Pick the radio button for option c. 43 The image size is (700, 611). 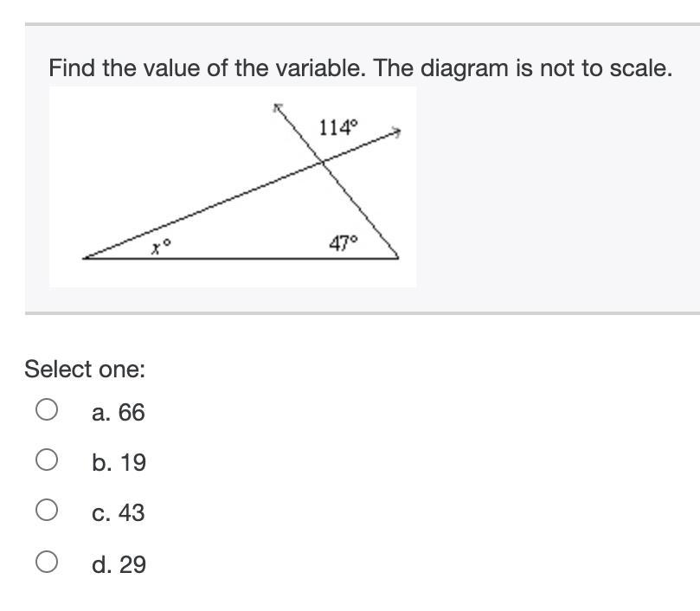(47, 511)
